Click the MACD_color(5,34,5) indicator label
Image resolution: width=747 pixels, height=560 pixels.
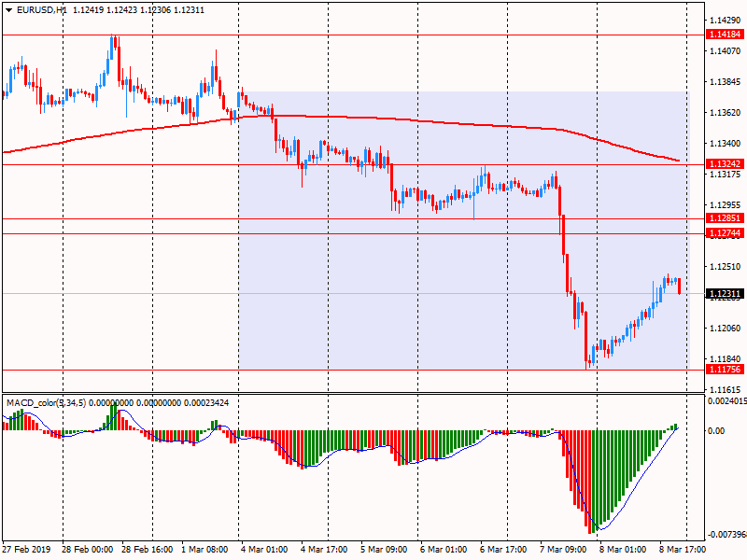click(x=46, y=403)
